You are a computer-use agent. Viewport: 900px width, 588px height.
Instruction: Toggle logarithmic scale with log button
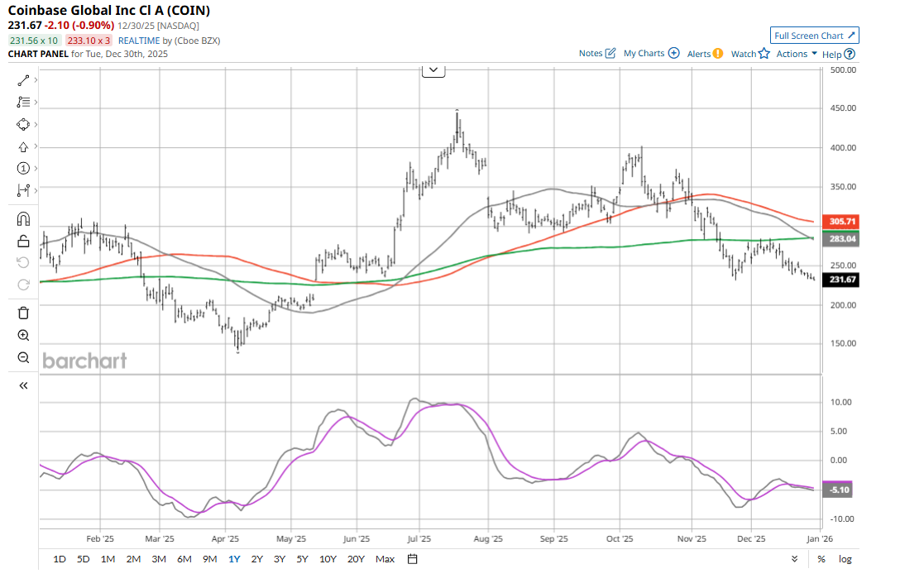(x=845, y=559)
